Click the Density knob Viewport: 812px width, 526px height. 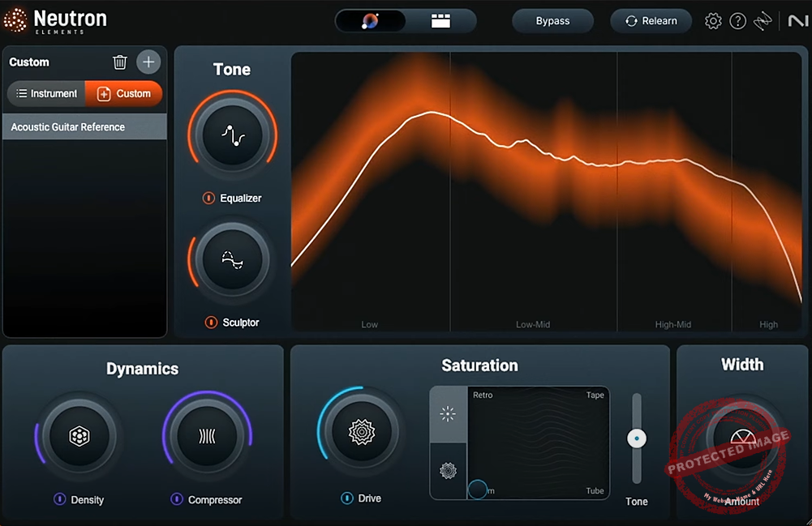pyautogui.click(x=79, y=436)
